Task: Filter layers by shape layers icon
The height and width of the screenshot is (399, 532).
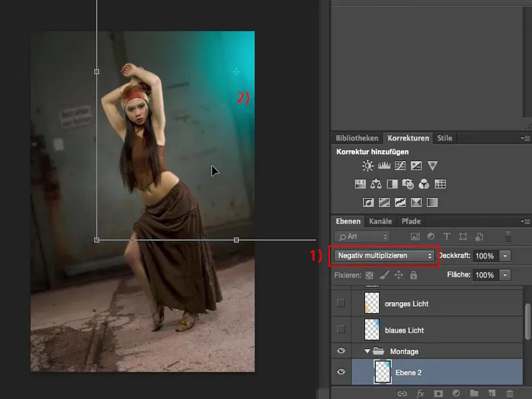Action: (463, 237)
